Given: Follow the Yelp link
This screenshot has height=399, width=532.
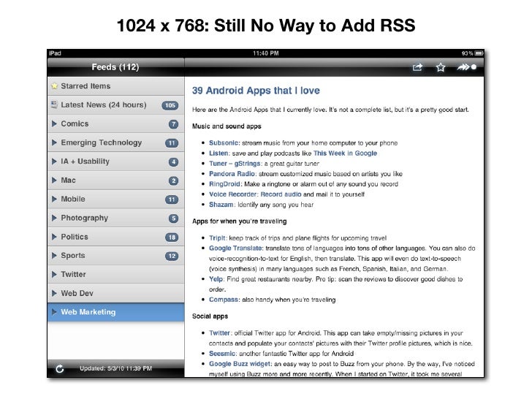Looking at the screenshot, I should (x=216, y=279).
